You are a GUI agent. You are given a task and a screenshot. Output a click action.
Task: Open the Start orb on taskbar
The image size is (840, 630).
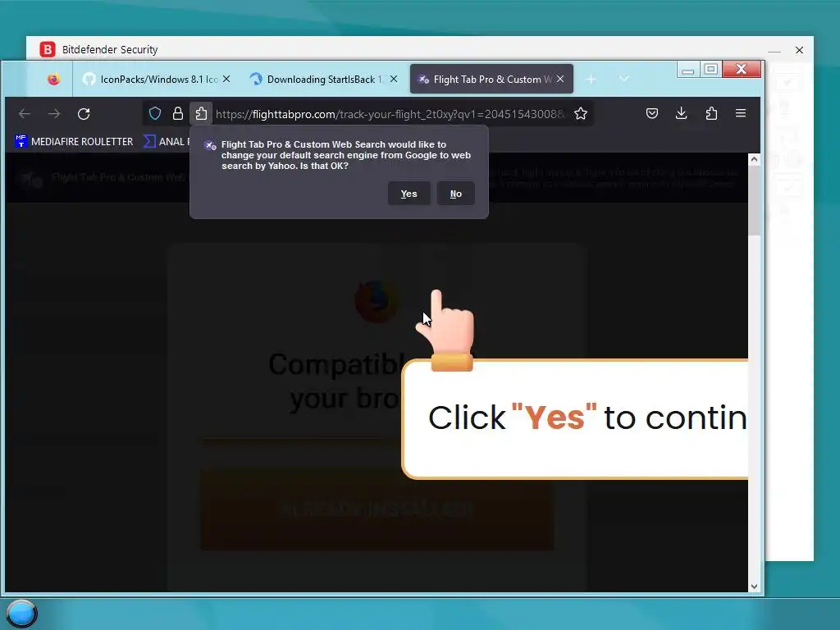(x=22, y=614)
